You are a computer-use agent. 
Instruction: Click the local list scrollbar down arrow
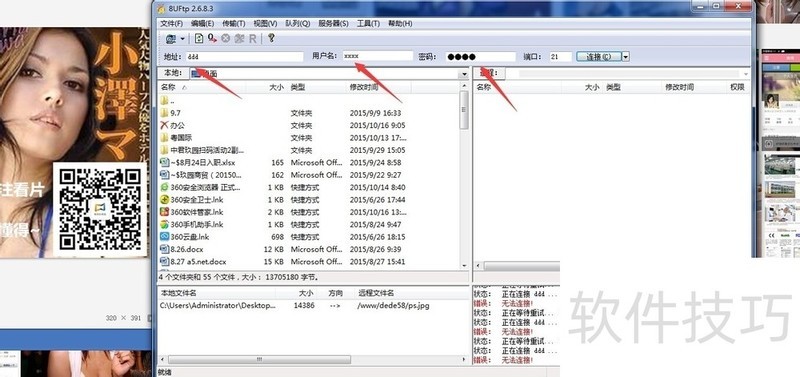464,265
